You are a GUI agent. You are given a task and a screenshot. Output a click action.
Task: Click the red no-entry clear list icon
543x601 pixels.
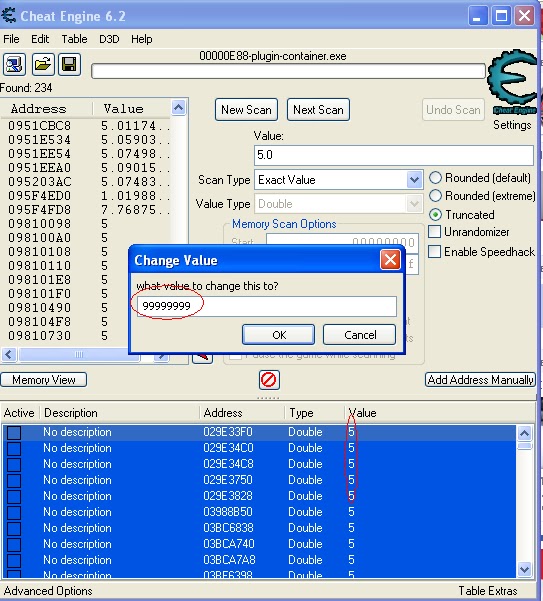click(269, 380)
